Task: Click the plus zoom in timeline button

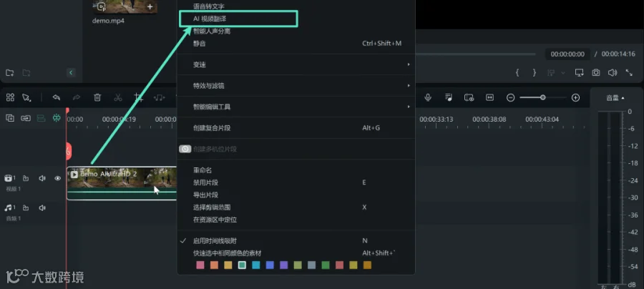Action: [576, 98]
